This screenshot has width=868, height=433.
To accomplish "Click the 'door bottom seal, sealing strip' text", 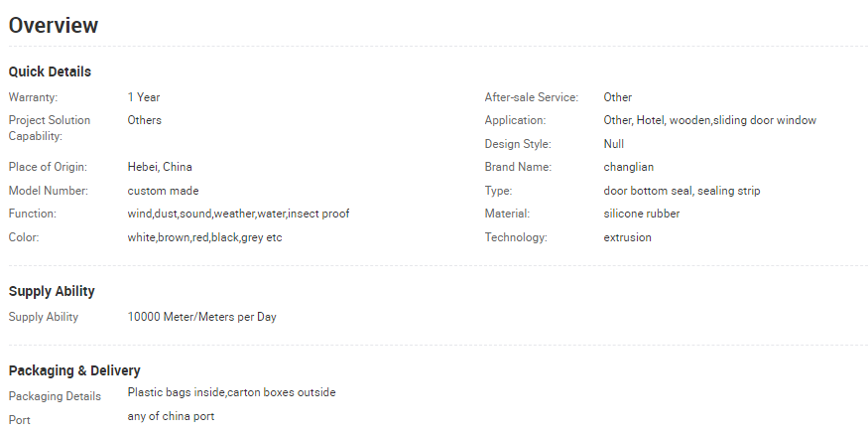I will (682, 191).
